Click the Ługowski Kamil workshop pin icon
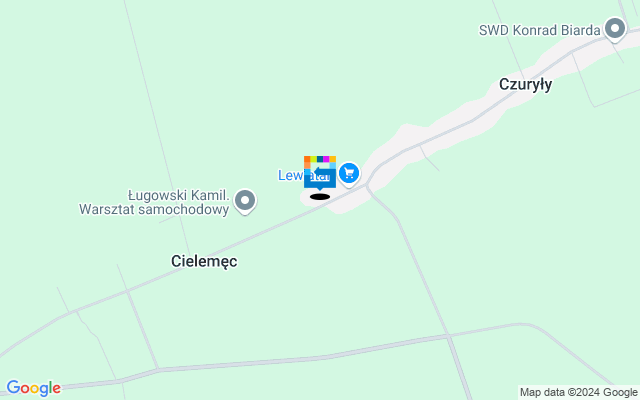Image resolution: width=640 pixels, height=400 pixels. pyautogui.click(x=245, y=202)
